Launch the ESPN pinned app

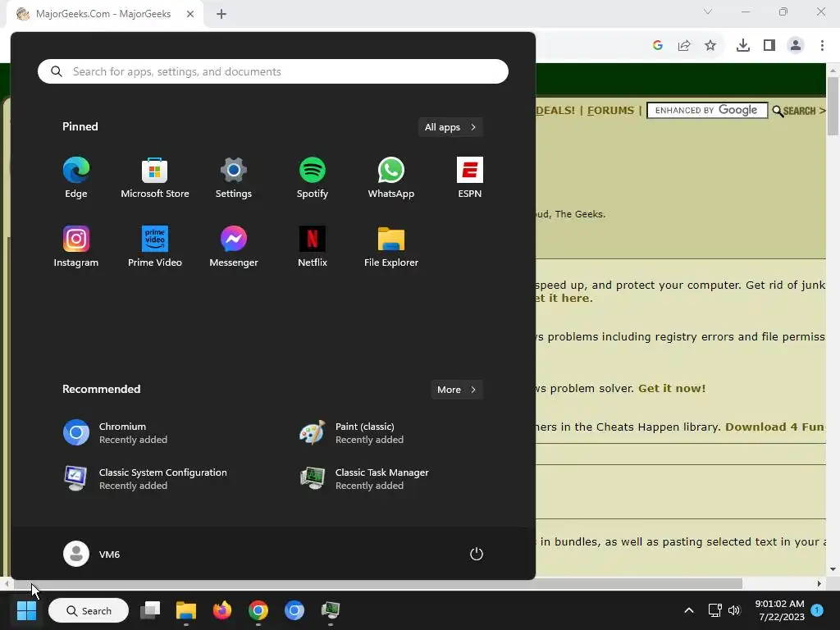click(x=470, y=178)
